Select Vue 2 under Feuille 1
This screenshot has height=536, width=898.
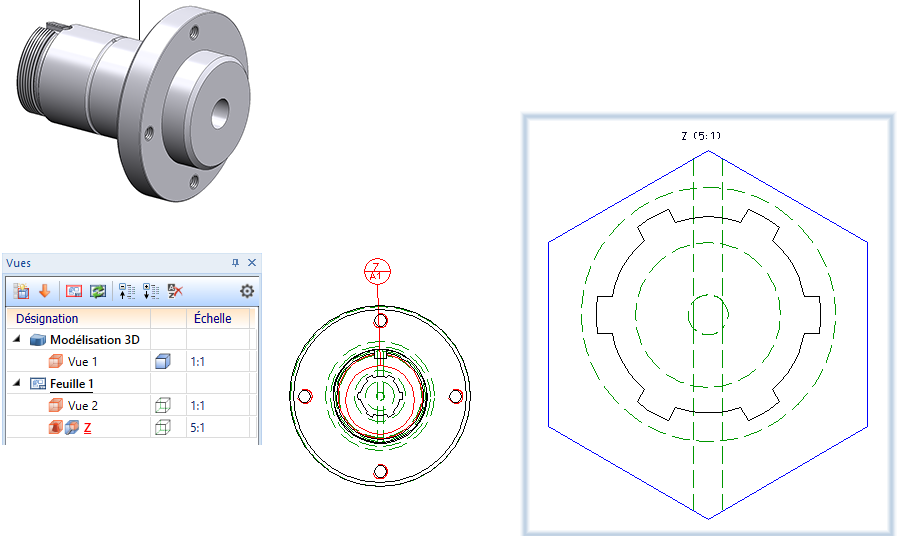pyautogui.click(x=82, y=406)
